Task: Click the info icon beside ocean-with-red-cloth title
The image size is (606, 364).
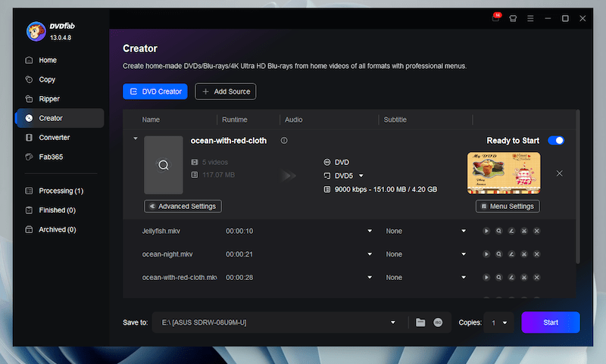Action: 284,141
